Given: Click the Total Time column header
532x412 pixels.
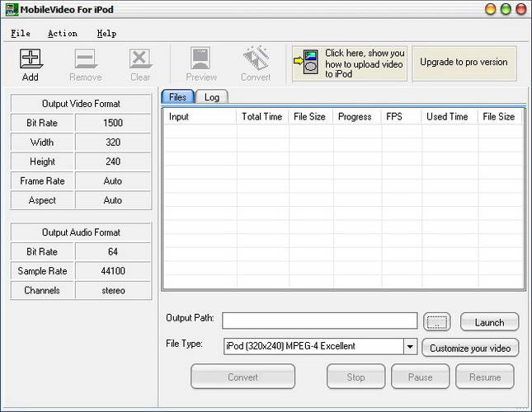Looking at the screenshot, I should (262, 116).
